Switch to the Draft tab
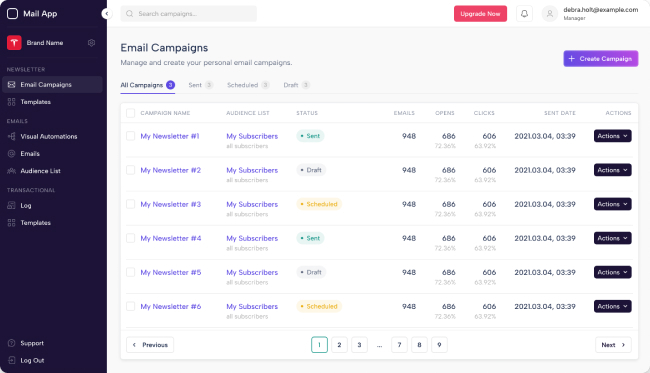This screenshot has width=650, height=373. (x=297, y=85)
